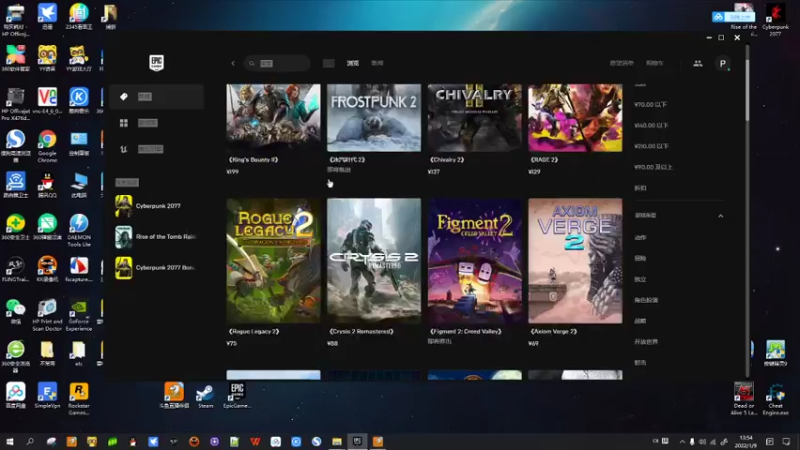Open Cyberpunk 2077 Bonus Content in the sidebar

click(156, 268)
